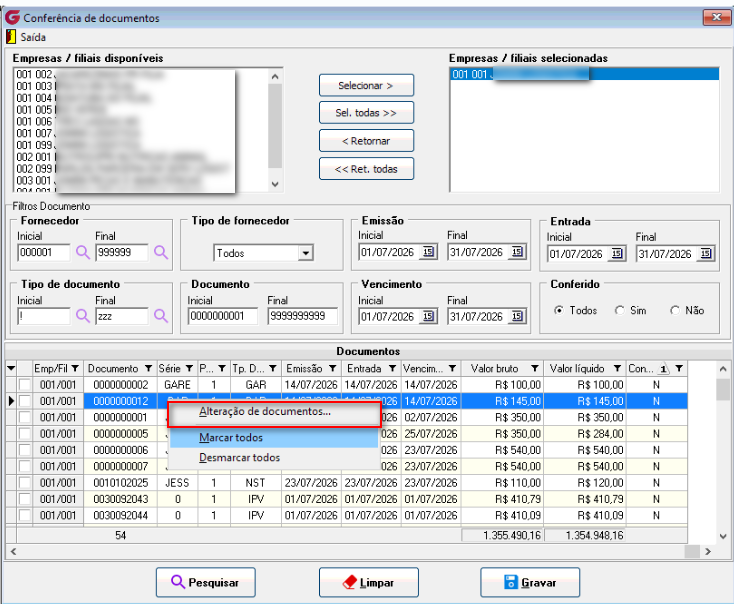734x604 pixels.
Task: Click the Sel. todas >> button
Action: click(366, 113)
